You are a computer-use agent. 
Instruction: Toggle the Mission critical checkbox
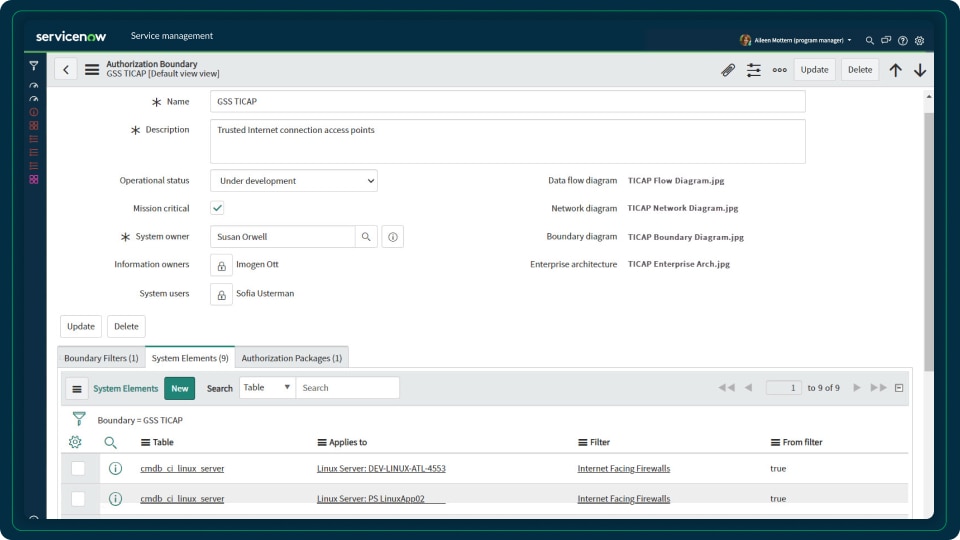click(217, 208)
